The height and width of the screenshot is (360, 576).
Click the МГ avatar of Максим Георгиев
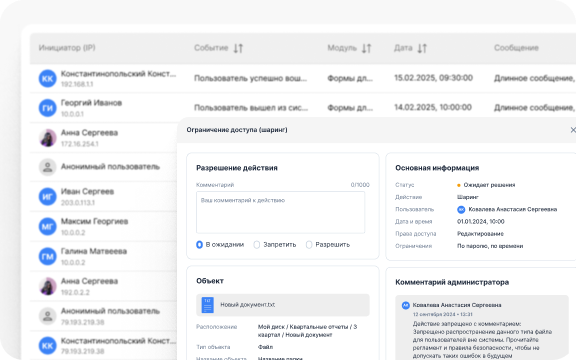(47, 227)
